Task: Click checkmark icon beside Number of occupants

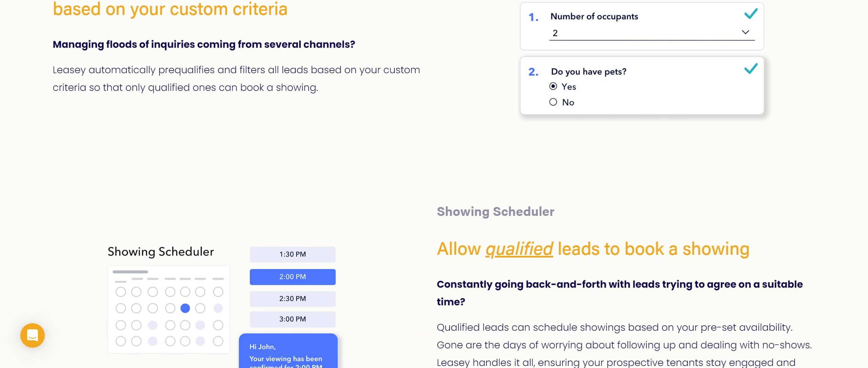Action: coord(750,14)
